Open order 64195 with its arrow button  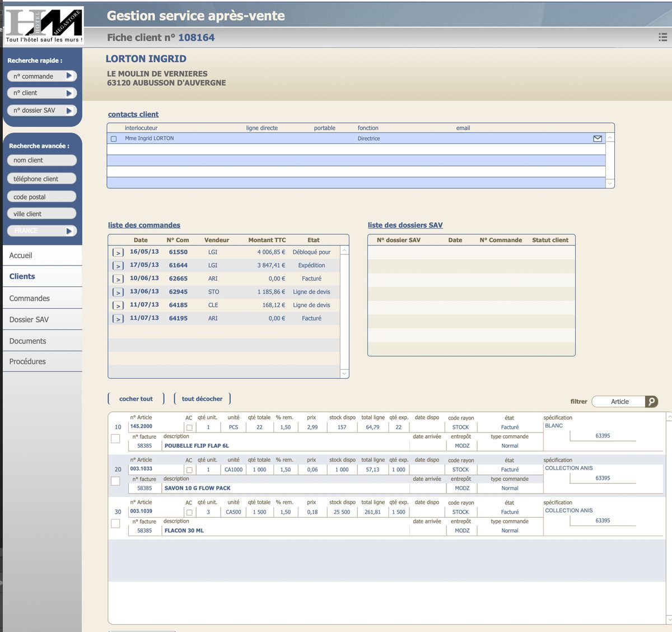click(x=118, y=318)
